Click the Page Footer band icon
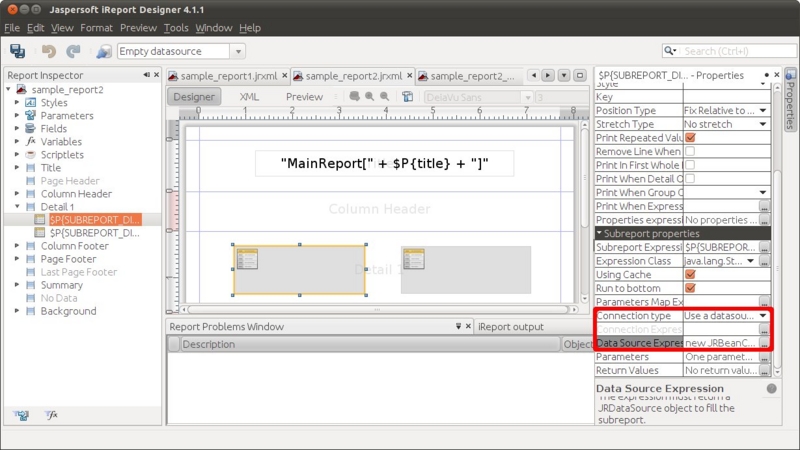Viewport: 800px width, 450px height. click(x=31, y=259)
